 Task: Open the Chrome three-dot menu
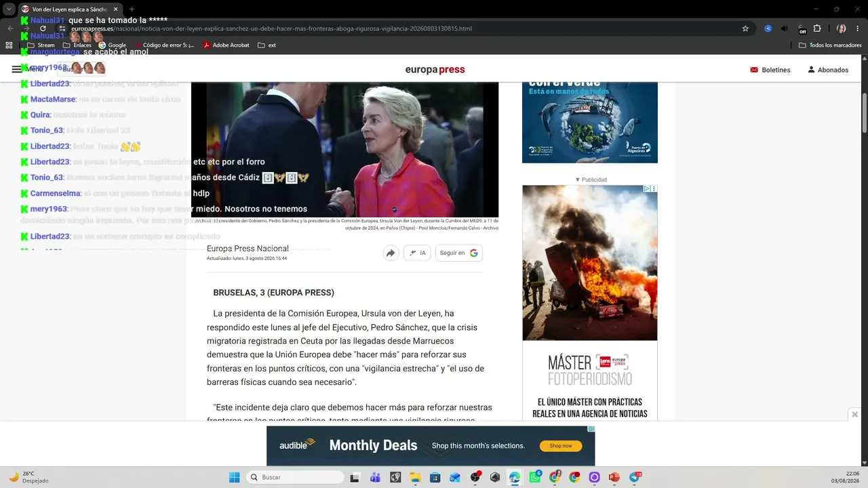coord(859,28)
